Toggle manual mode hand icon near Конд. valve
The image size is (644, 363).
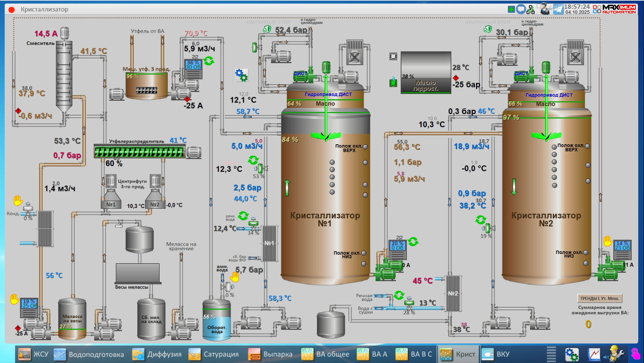point(18,200)
